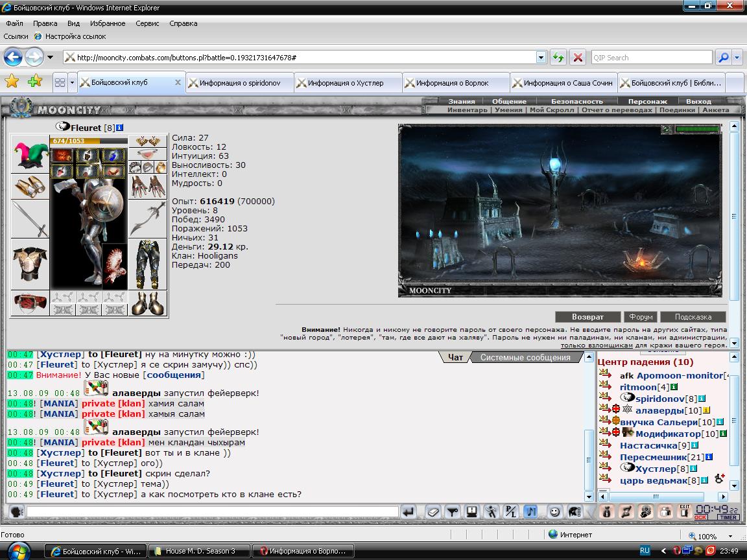
Task: Click the Подсказка button
Action: 693,317
